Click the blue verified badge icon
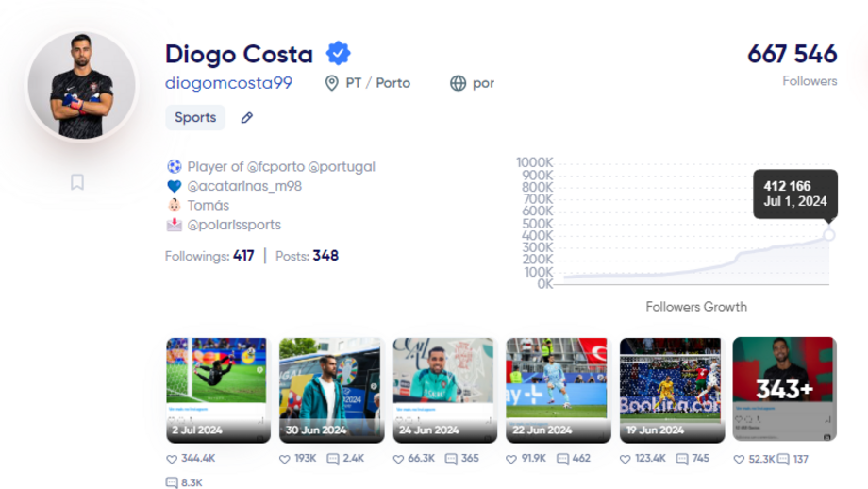Screen dimensions: 868x489 click(x=338, y=53)
